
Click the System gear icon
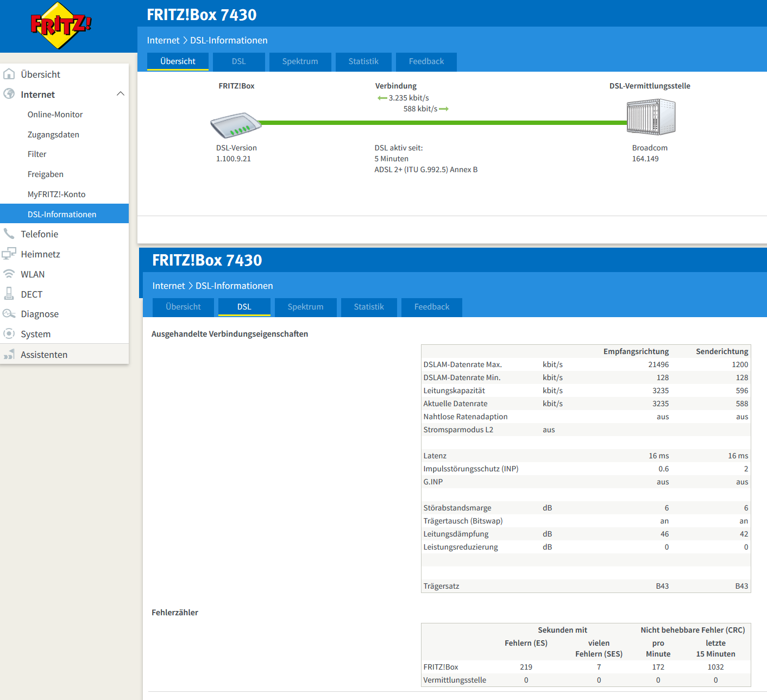pos(9,333)
